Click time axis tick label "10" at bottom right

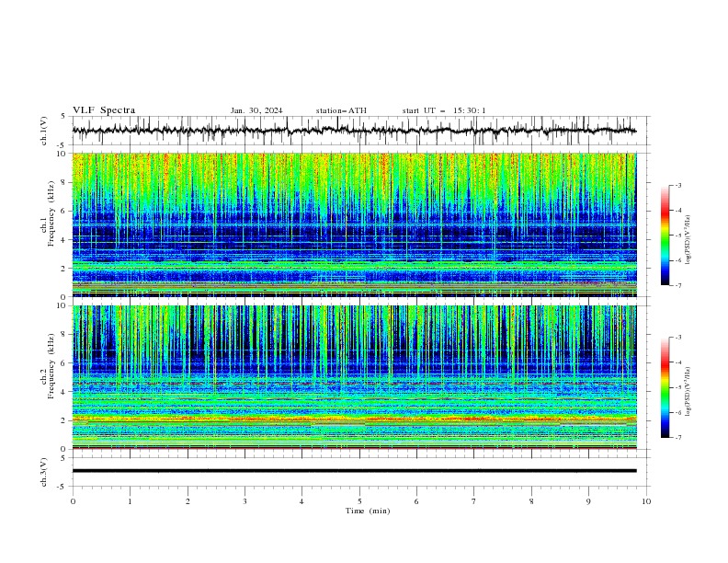pyautogui.click(x=646, y=501)
